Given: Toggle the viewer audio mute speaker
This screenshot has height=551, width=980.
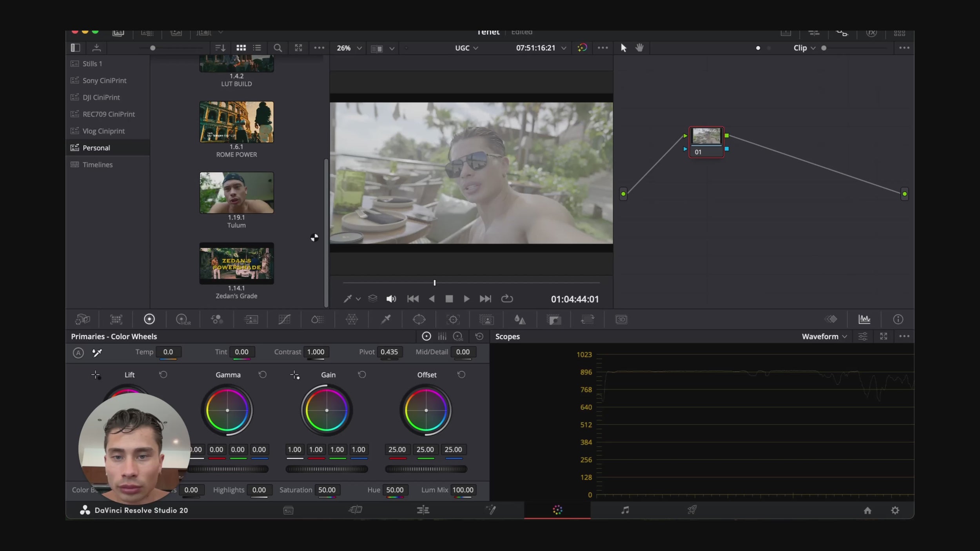Looking at the screenshot, I should tap(391, 299).
